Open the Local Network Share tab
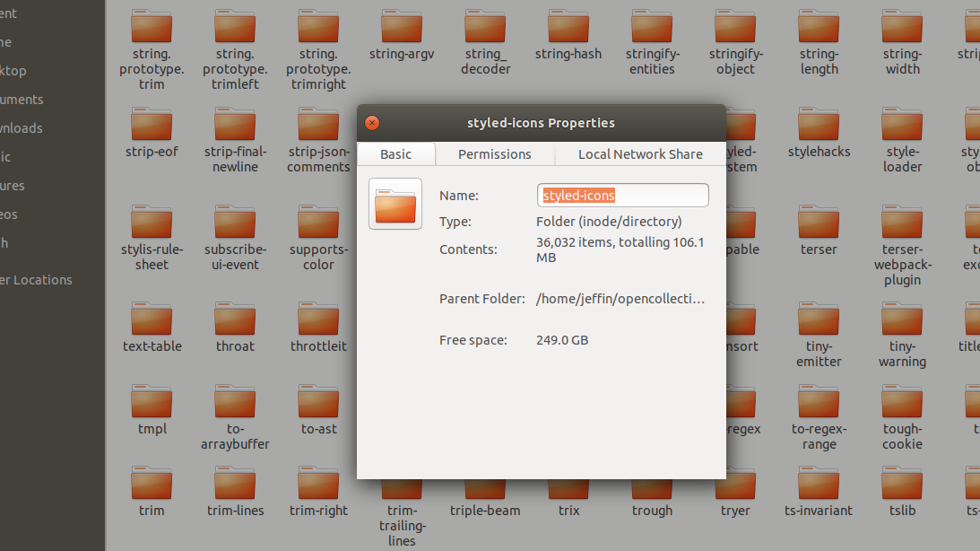The height and width of the screenshot is (551, 980). tap(640, 153)
